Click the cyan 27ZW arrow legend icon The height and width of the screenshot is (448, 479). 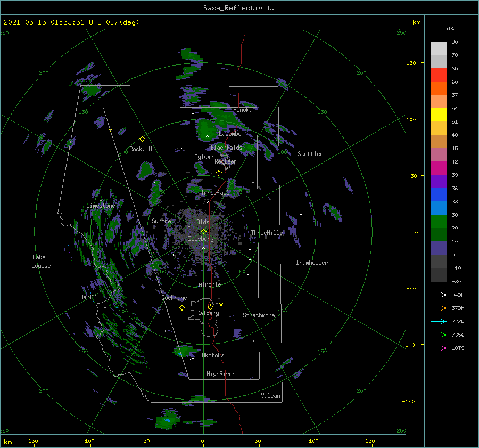(x=439, y=321)
